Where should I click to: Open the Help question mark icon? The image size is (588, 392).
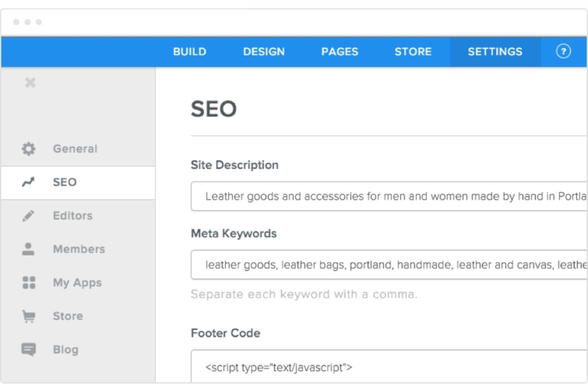point(563,51)
